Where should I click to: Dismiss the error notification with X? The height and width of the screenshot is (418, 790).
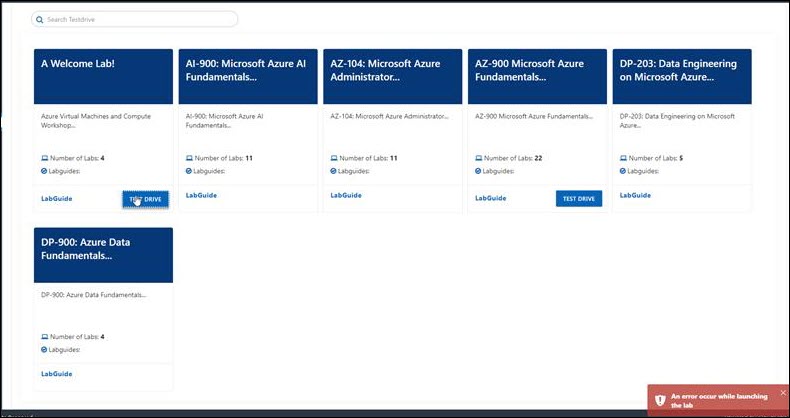[783, 393]
